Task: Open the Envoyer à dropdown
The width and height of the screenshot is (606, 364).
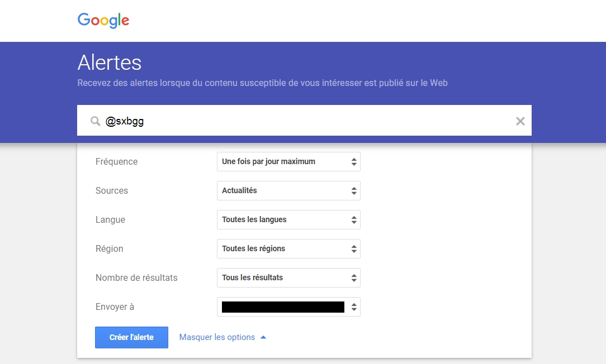Action: (288, 307)
